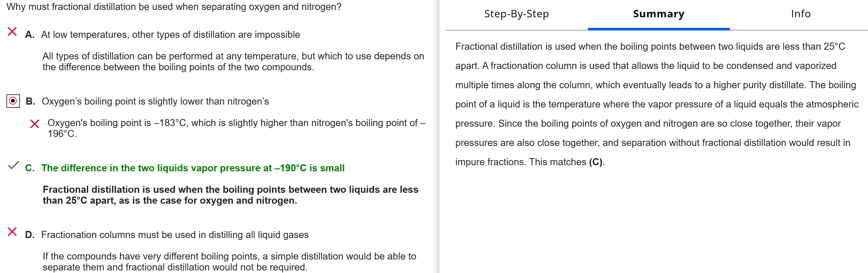Click the bold "(C)" in the summary paragraph
The image size is (868, 273).
coord(595,162)
